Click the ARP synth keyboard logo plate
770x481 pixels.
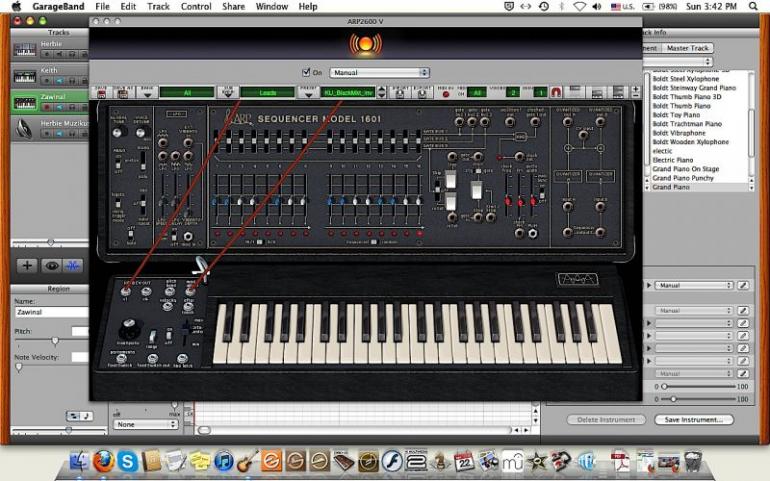point(578,280)
